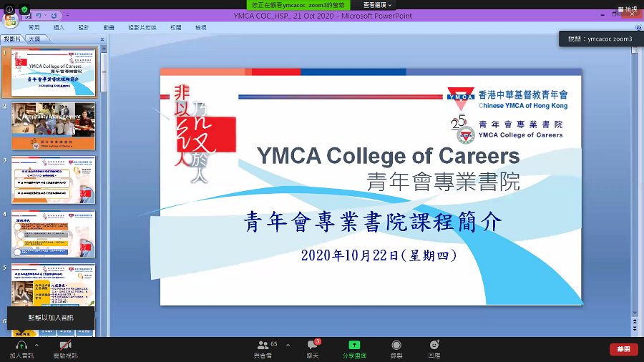Open the Participants panel icon
This screenshot has height=362, width=644.
[264, 345]
